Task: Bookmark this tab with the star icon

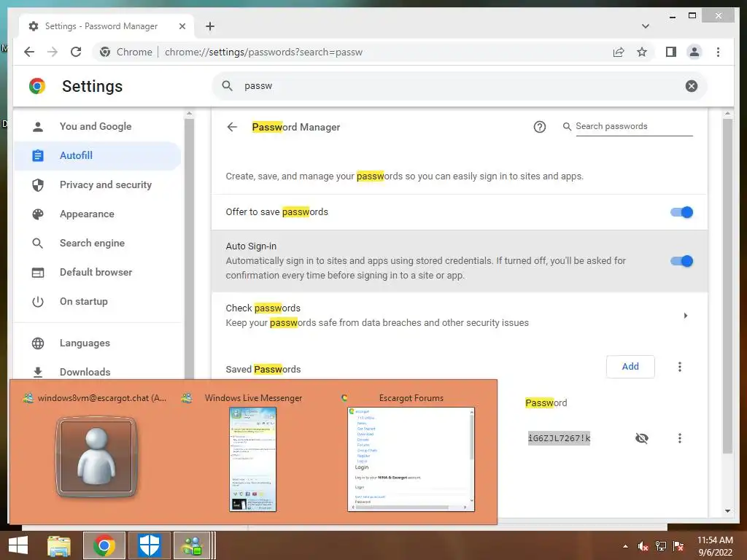Action: [x=642, y=52]
